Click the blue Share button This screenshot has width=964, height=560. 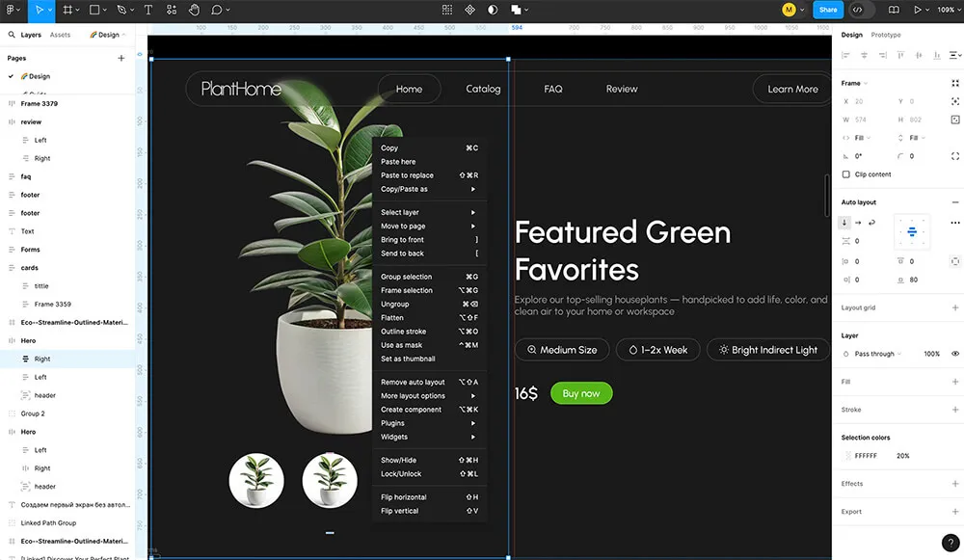click(828, 10)
